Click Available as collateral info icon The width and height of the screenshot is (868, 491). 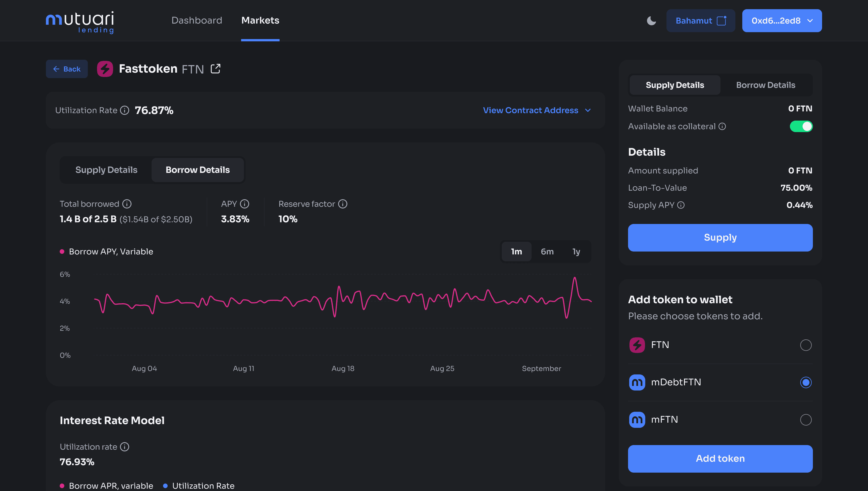(x=722, y=126)
